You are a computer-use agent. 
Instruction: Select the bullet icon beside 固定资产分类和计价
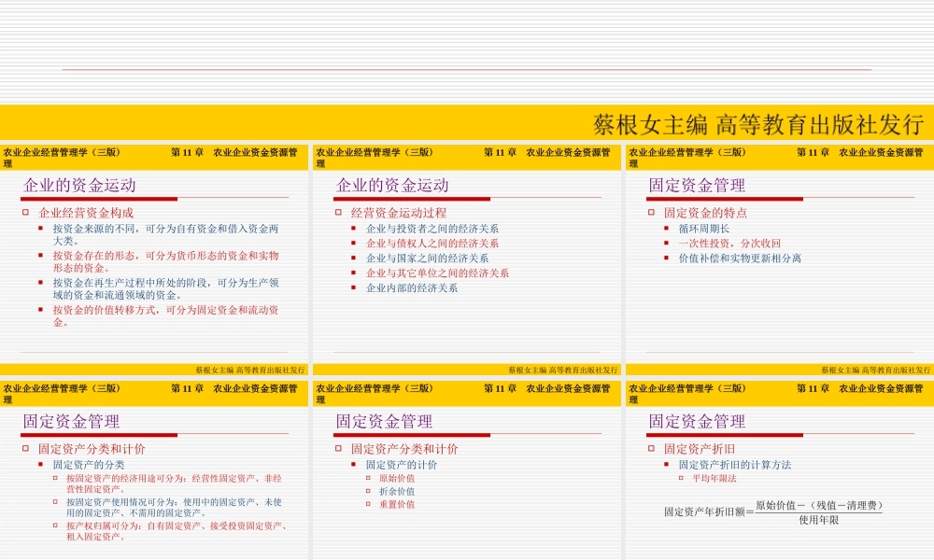(x=27, y=449)
